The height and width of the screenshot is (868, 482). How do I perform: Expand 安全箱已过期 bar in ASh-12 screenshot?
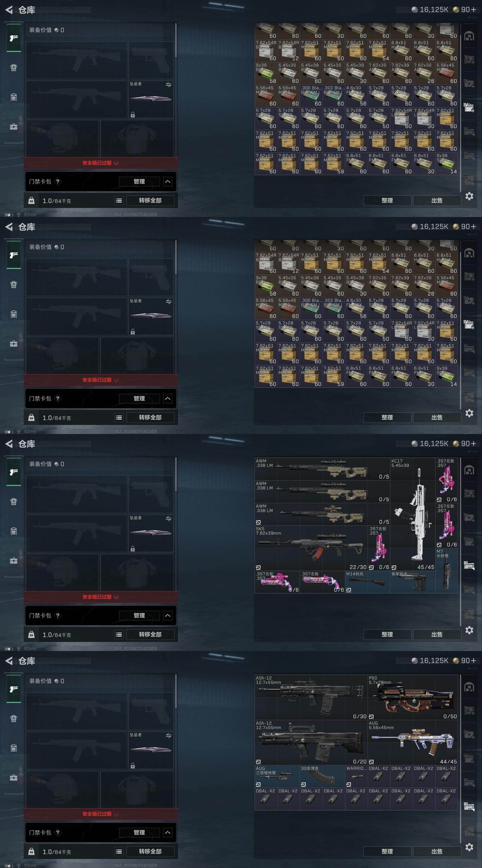click(101, 814)
